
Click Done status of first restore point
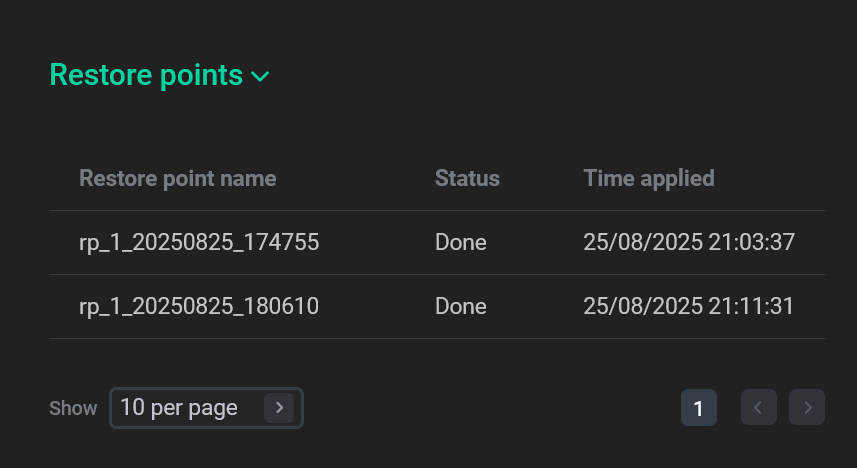click(x=461, y=242)
